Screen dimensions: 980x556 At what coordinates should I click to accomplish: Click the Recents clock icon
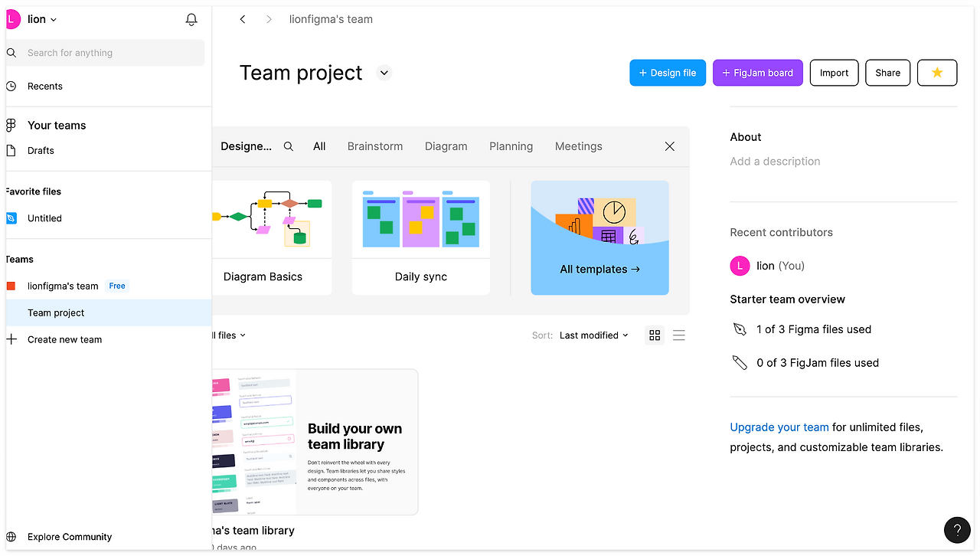11,87
